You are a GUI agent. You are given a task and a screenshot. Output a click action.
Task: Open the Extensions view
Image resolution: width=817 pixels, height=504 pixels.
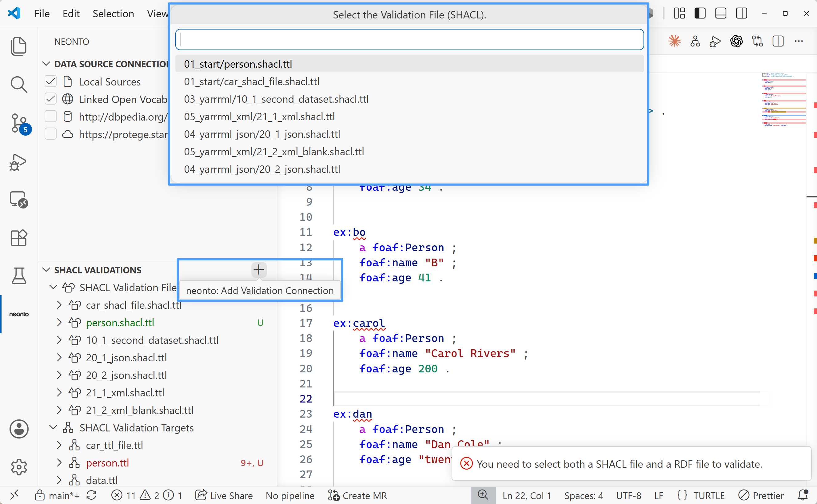(19, 238)
